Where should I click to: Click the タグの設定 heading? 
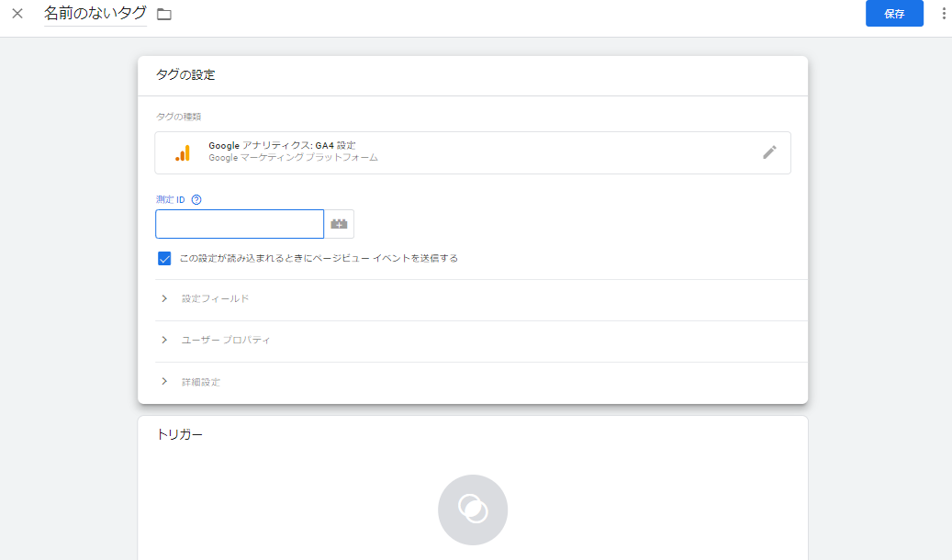pyautogui.click(x=185, y=74)
